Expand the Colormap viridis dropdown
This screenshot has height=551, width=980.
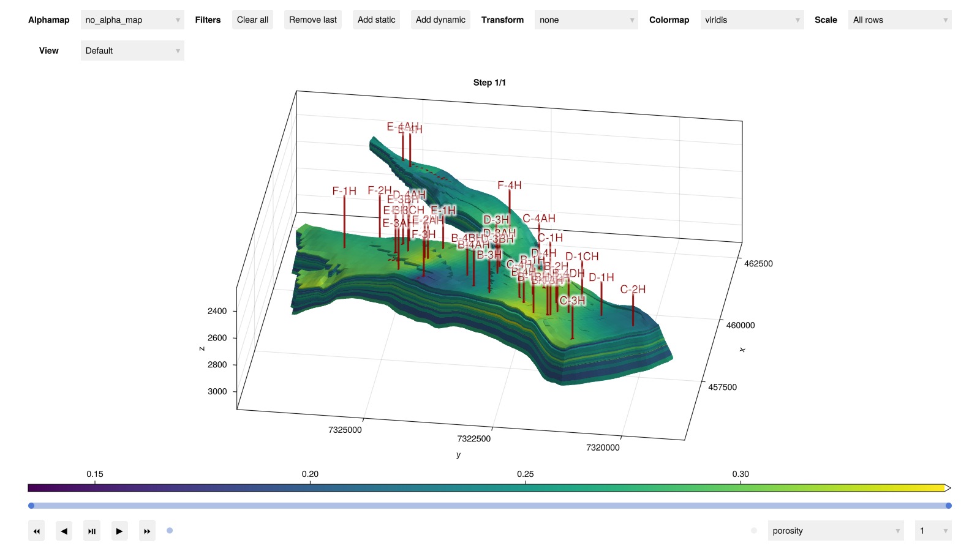tap(752, 20)
